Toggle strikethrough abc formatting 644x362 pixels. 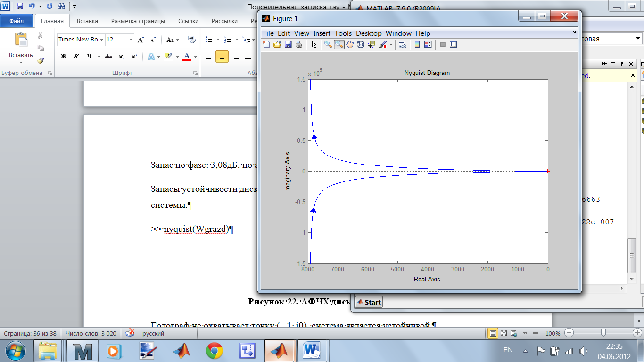[108, 57]
